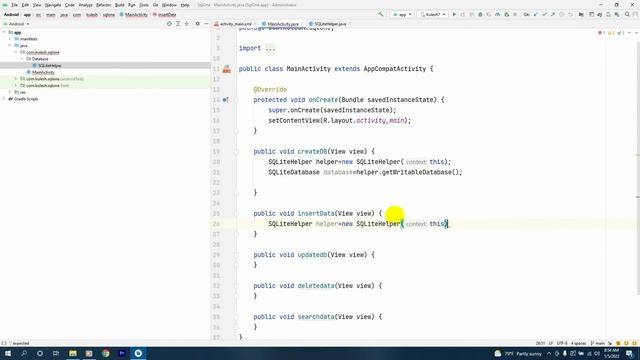Open the Windows notification center
Screen dimensions: 640x360
[629, 353]
